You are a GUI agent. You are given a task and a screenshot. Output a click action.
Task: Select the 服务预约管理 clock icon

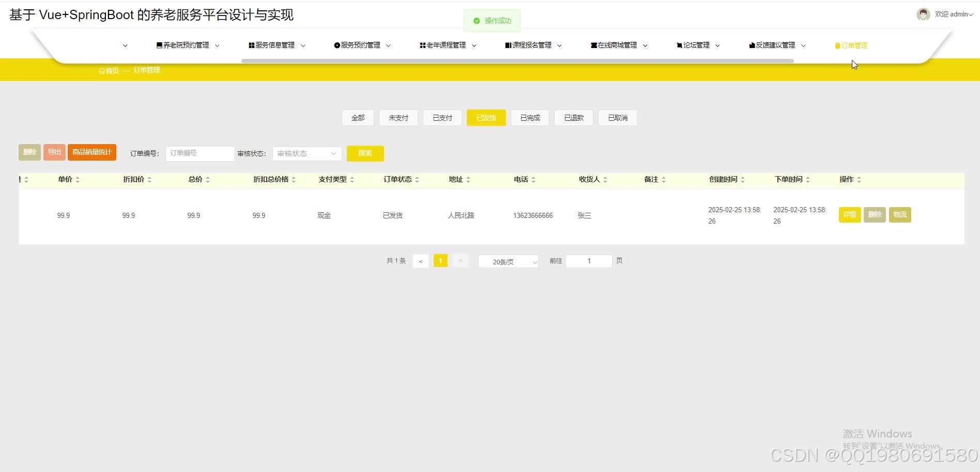point(336,45)
